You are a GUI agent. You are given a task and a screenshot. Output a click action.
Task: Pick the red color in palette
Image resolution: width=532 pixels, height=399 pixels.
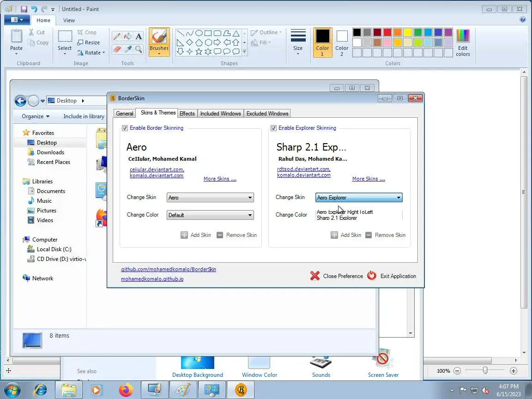(387, 32)
